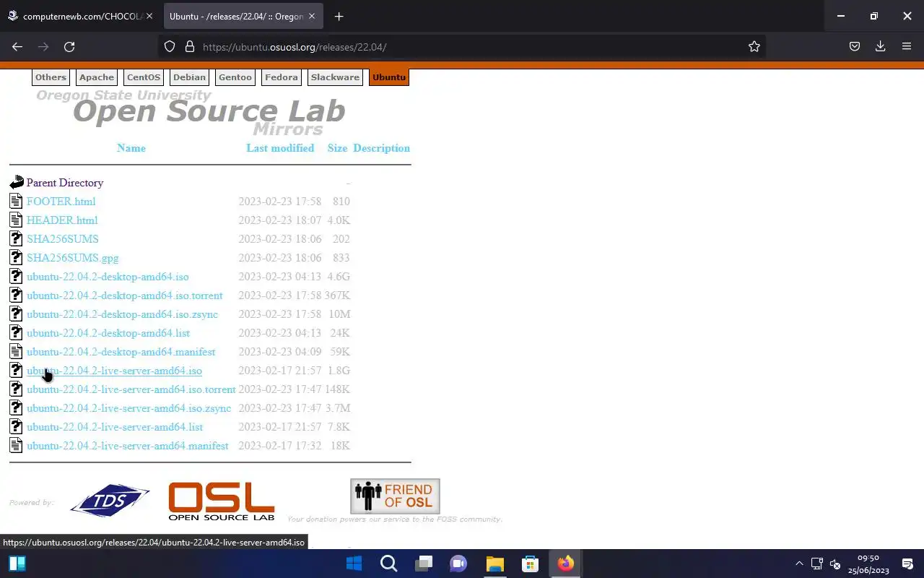This screenshot has height=578, width=924.
Task: Click the file icon beside HEADER.html
Action: click(16, 220)
